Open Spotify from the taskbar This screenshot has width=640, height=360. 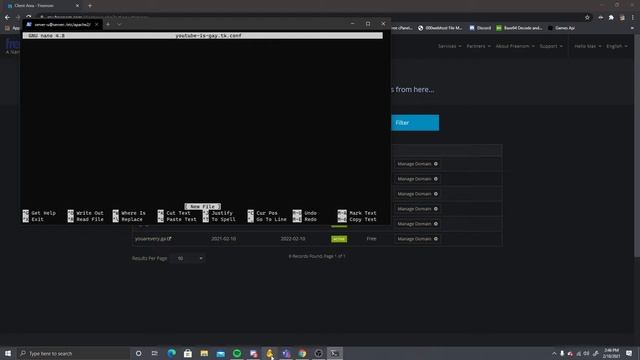click(x=237, y=353)
